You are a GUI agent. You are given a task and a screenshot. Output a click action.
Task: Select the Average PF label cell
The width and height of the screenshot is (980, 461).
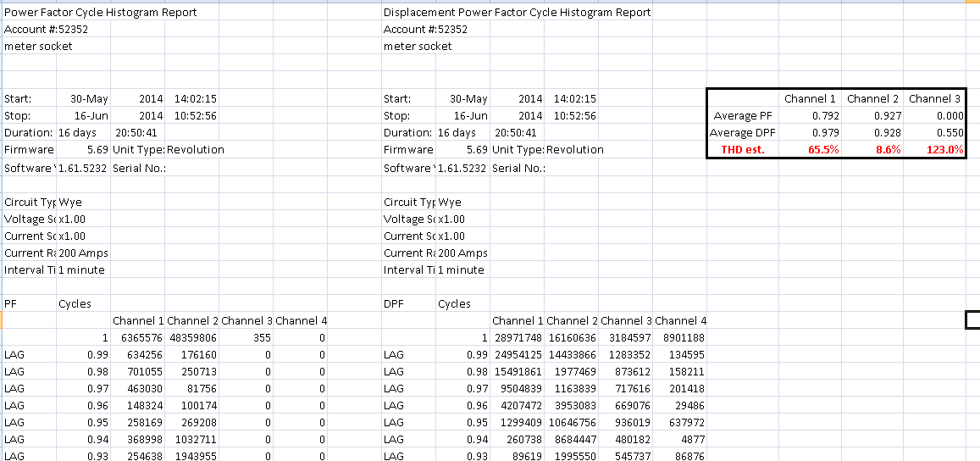[x=744, y=116]
